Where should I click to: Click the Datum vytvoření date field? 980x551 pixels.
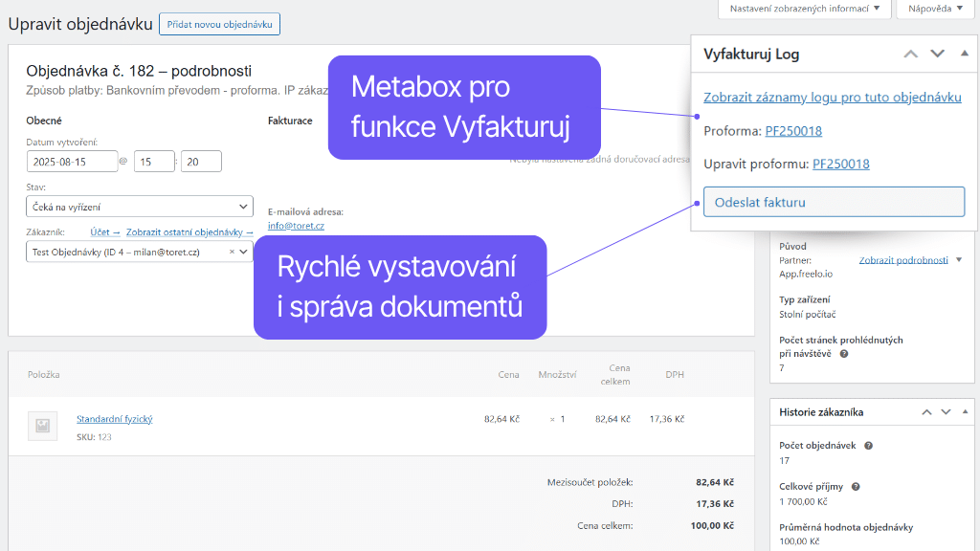[72, 161]
